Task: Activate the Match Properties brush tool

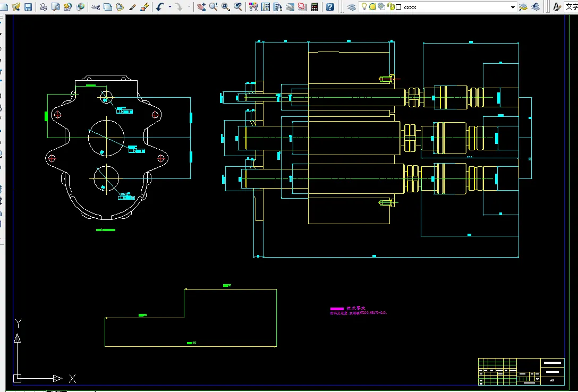Action: coord(132,7)
